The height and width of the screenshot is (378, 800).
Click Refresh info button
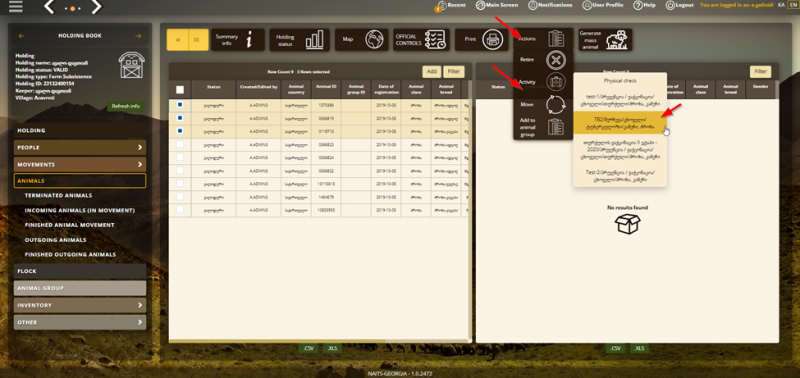coord(126,107)
